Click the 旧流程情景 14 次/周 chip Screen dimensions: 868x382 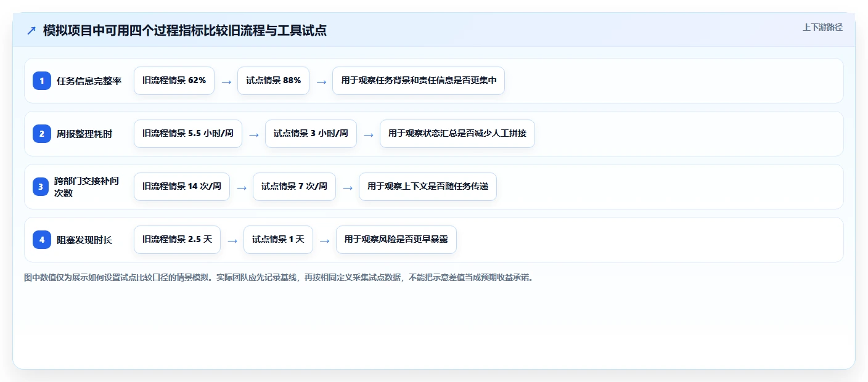point(182,187)
